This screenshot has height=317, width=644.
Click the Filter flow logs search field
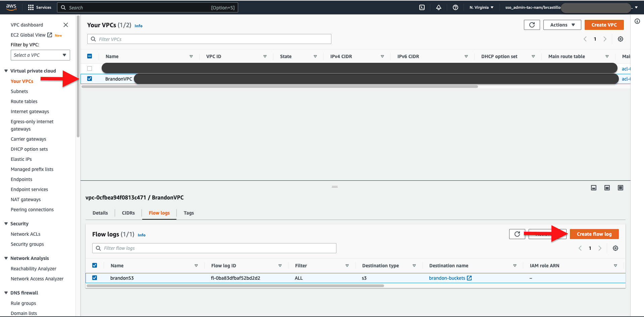pyautogui.click(x=214, y=248)
